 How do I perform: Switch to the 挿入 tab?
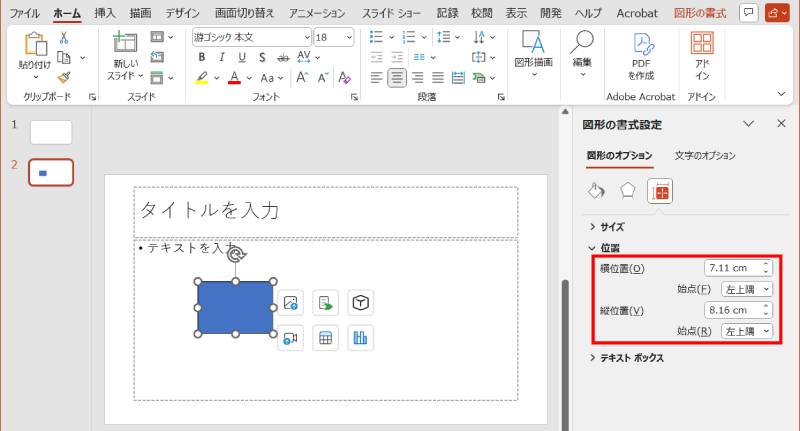pos(105,13)
